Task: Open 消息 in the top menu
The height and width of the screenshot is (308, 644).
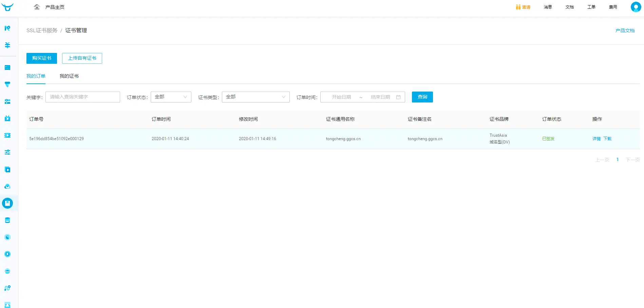Action: [x=548, y=7]
